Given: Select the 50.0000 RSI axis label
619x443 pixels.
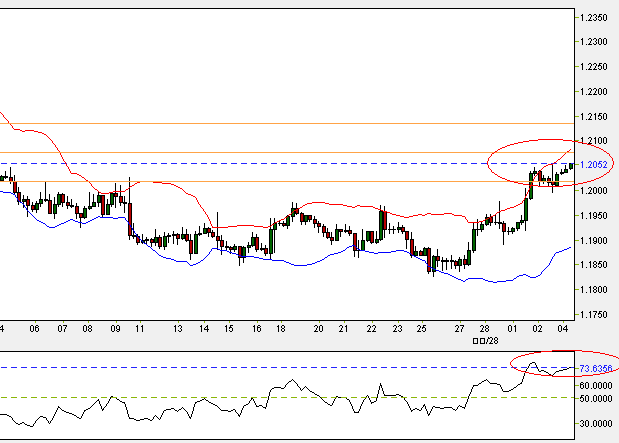Looking at the screenshot, I should pos(596,399).
